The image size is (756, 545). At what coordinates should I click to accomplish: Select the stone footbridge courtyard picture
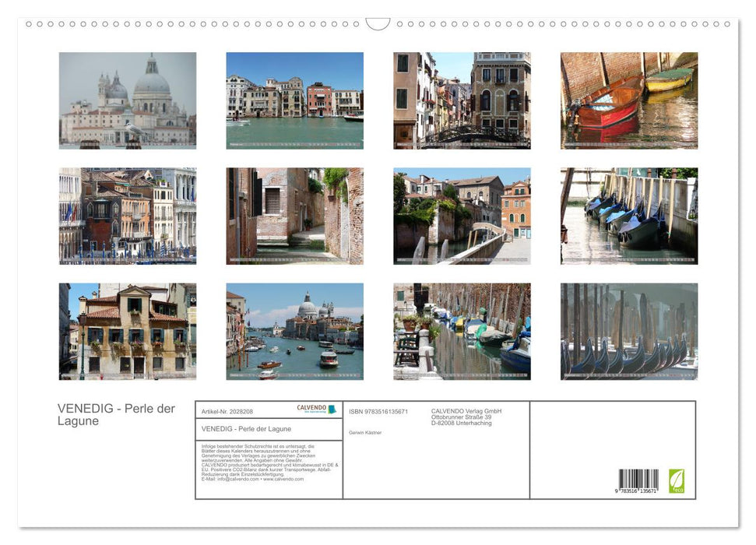[x=461, y=216]
